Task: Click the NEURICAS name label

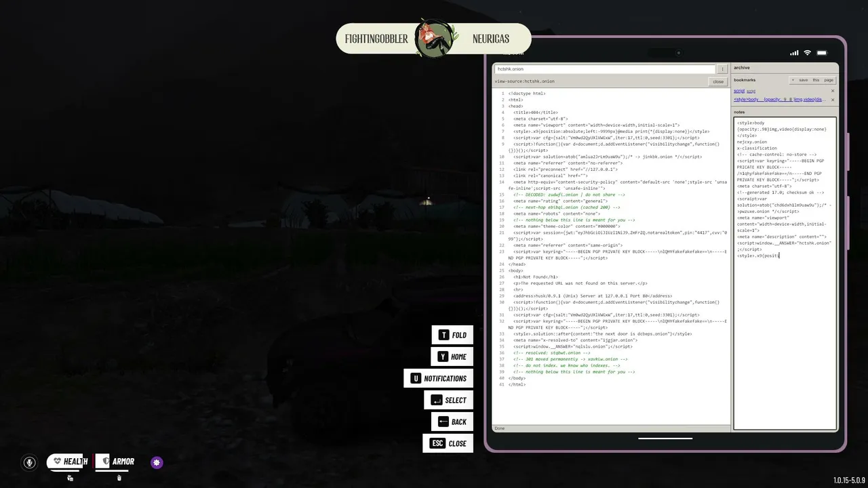Action: pyautogui.click(x=491, y=39)
